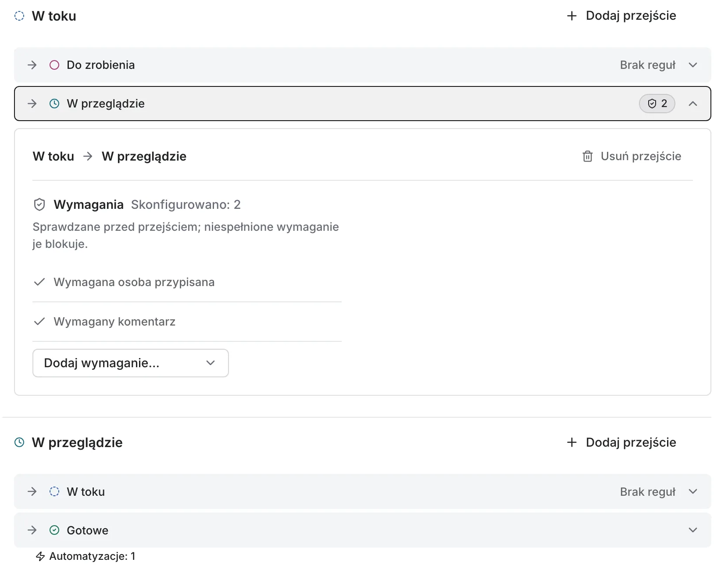Screen dimensions: 728x573
Task: Click Dodaj przejście for W toku status
Action: click(x=621, y=16)
